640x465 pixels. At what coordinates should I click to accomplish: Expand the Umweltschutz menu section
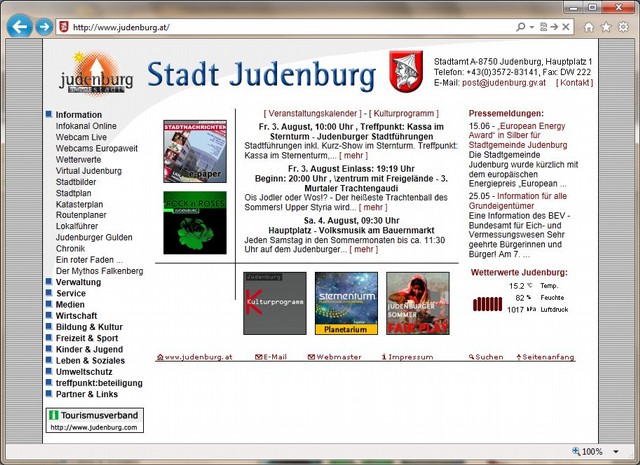[79, 372]
